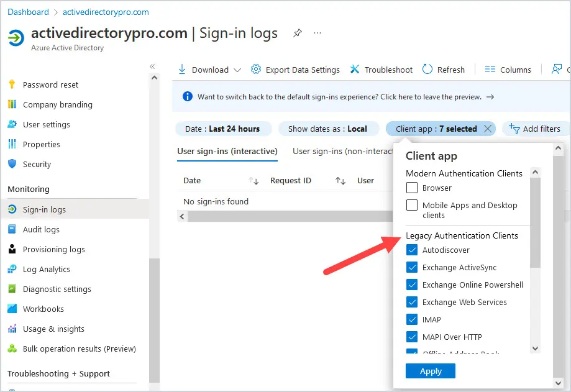Click the table horizontal scroll left arrow

182,217
